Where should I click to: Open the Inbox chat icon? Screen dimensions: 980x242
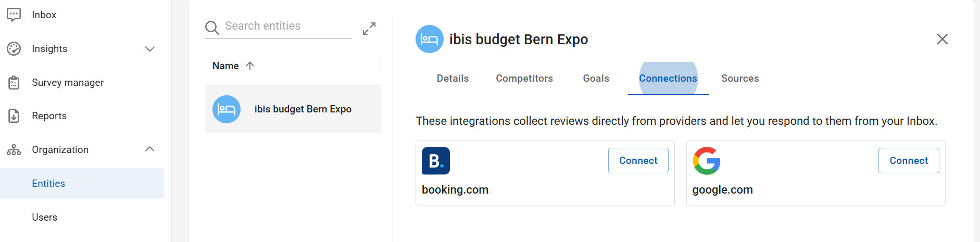tap(14, 15)
